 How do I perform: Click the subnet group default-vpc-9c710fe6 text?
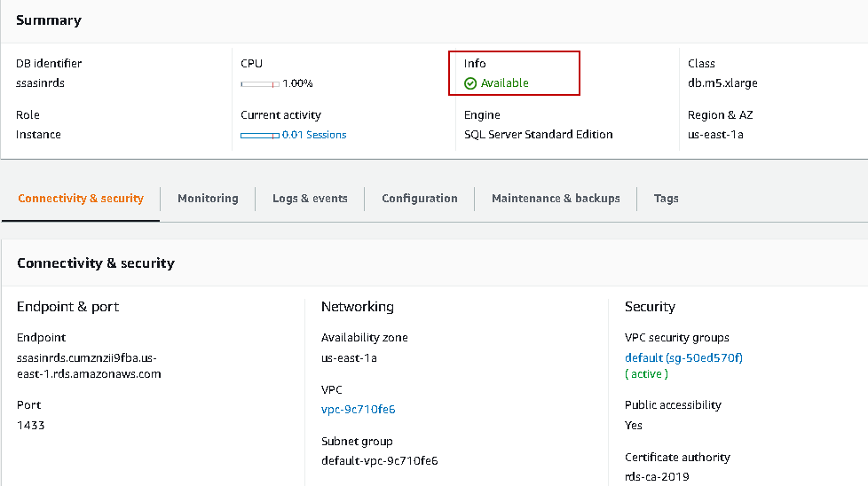coord(379,461)
